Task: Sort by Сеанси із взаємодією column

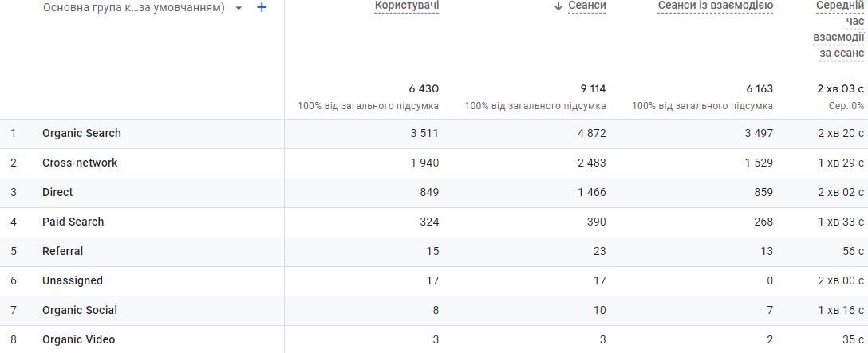Action: (715, 6)
